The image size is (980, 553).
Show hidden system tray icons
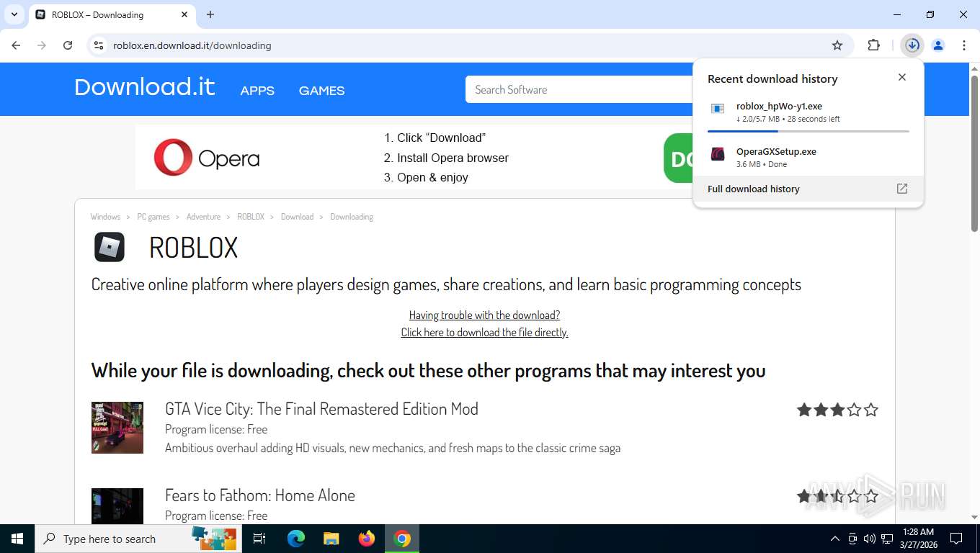tap(835, 539)
